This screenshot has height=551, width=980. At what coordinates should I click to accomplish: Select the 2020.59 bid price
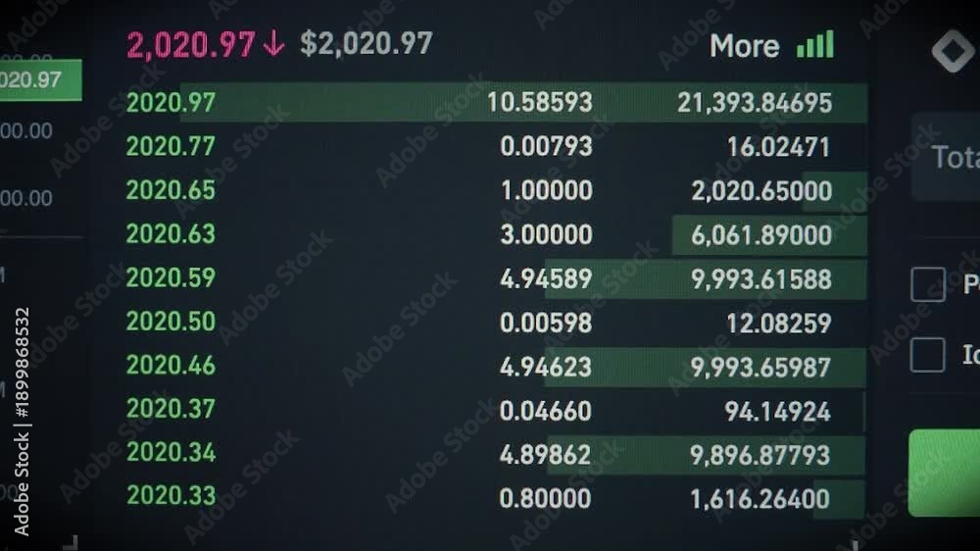coord(171,277)
